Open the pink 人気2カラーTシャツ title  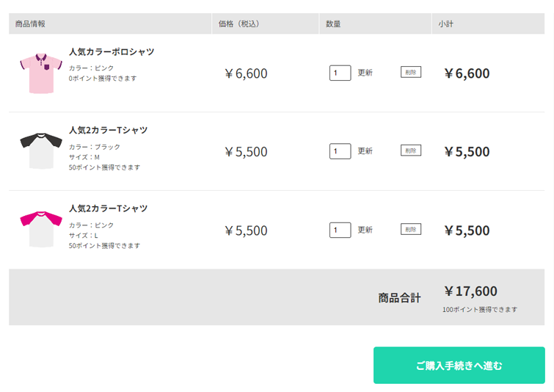(x=109, y=208)
